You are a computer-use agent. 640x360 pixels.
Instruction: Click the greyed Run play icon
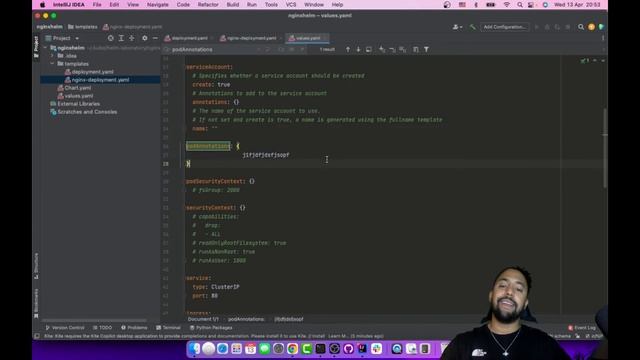pyautogui.click(x=537, y=27)
